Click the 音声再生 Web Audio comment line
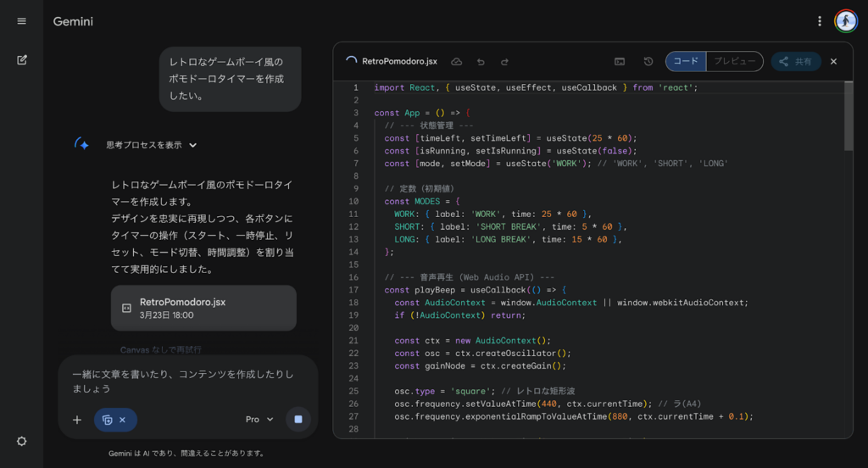The image size is (868, 468). pos(470,277)
